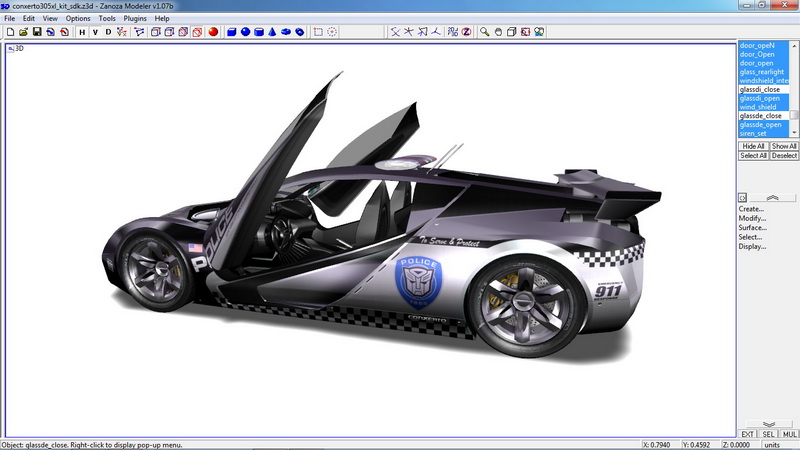The width and height of the screenshot is (800, 450).
Task: Click the three-axis pivot icon
Action: point(436,32)
